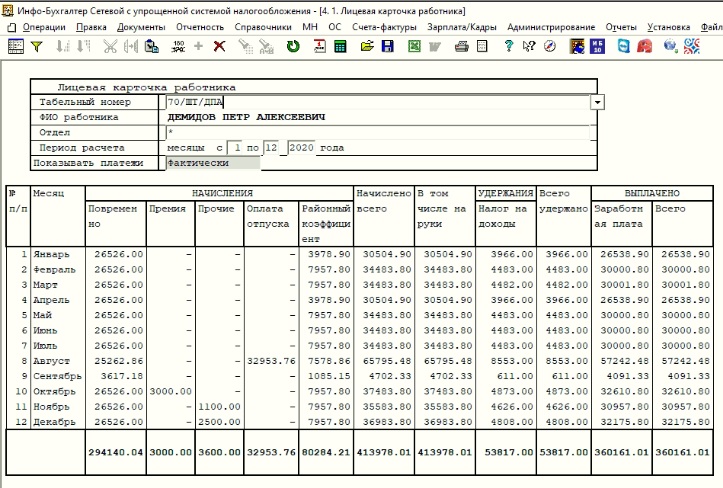Click the Прочие value 2500.00 in December
Screen dimensions: 723x488
pyautogui.click(x=219, y=422)
